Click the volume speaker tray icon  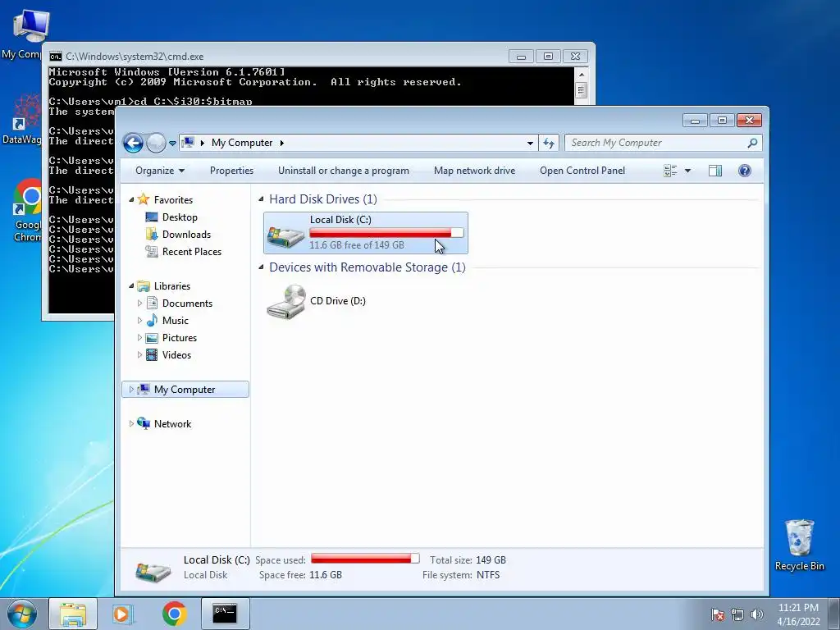coord(756,614)
